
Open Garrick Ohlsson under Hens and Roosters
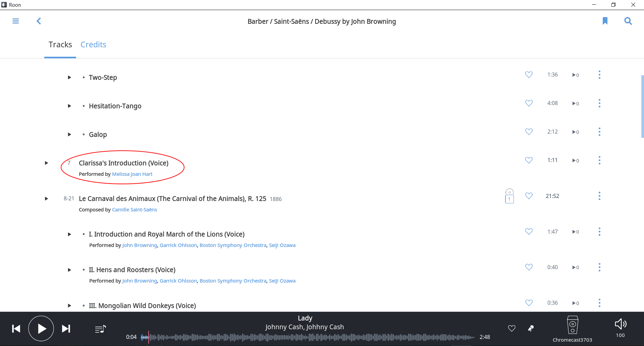[x=178, y=281]
